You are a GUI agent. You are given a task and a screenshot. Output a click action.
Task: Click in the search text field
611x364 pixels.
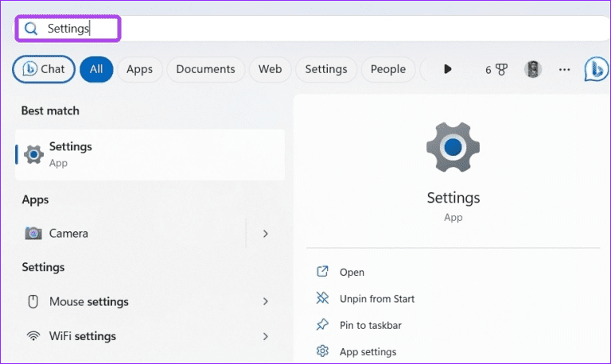pos(318,29)
